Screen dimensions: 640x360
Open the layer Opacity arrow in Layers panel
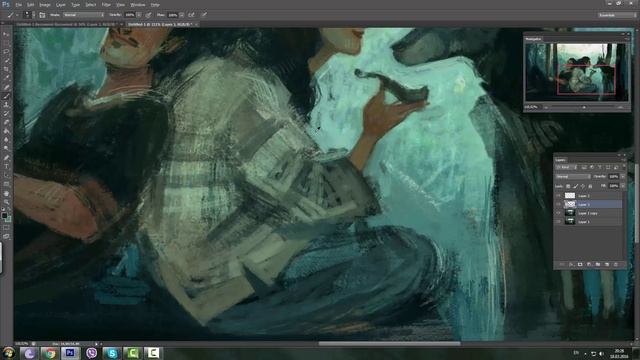[623, 177]
